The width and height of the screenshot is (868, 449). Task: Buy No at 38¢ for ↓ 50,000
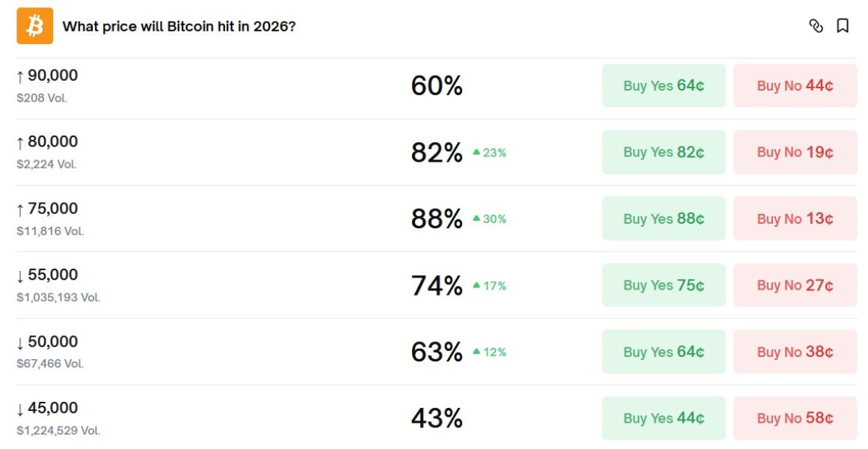click(795, 352)
